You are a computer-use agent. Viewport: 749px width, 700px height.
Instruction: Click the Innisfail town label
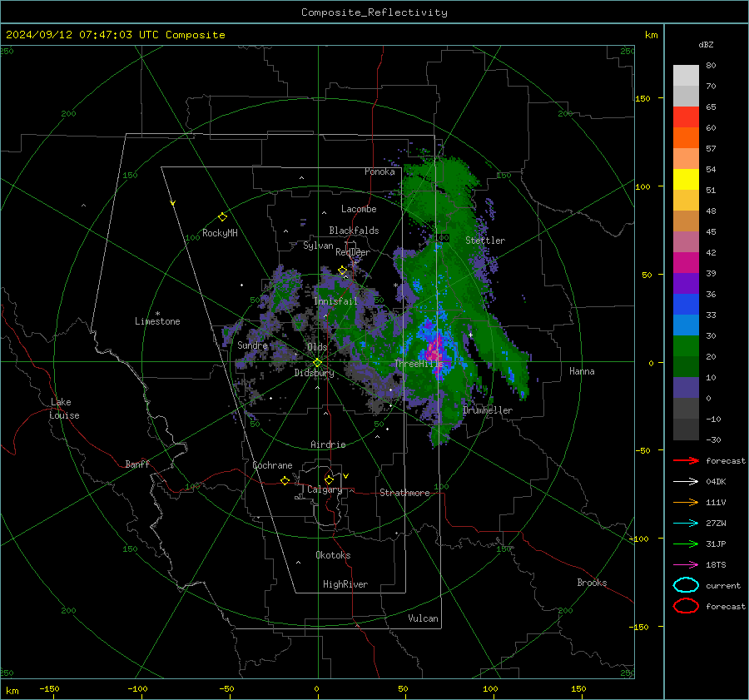[335, 301]
